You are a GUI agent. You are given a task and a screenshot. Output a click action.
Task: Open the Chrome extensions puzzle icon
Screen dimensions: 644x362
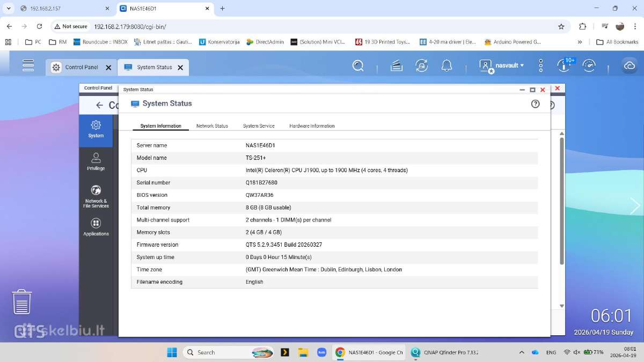tap(583, 26)
